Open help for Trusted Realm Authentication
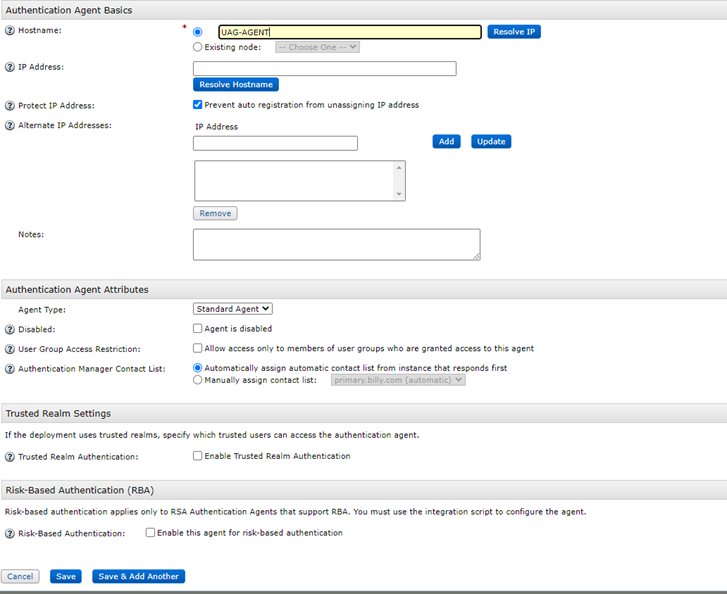This screenshot has width=727, height=594. (x=10, y=457)
